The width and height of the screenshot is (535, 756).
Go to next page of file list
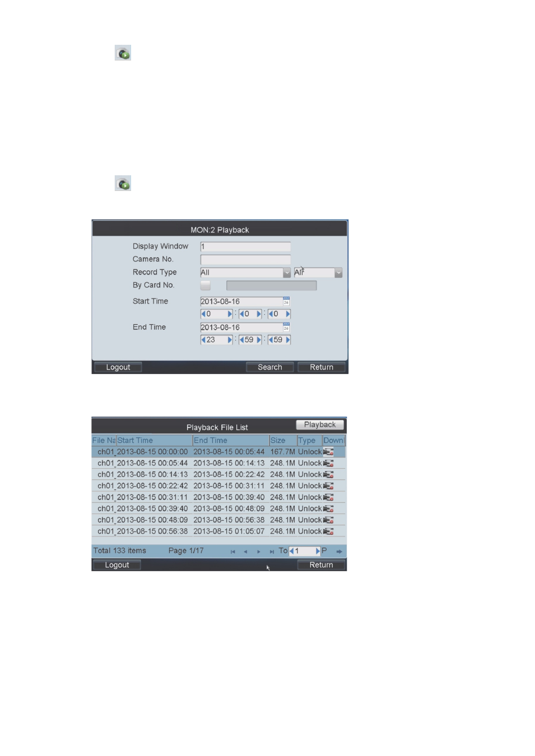(258, 552)
